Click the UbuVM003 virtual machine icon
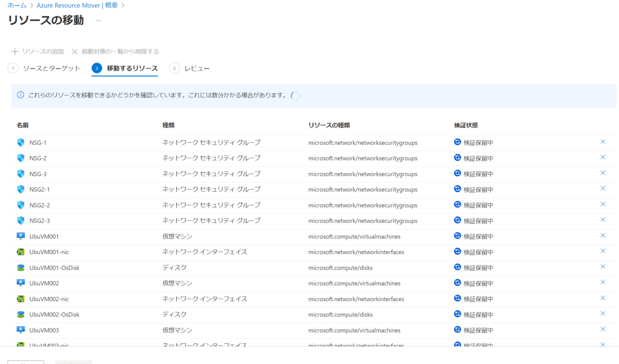Screen dimensions: 619x364 click(21, 330)
